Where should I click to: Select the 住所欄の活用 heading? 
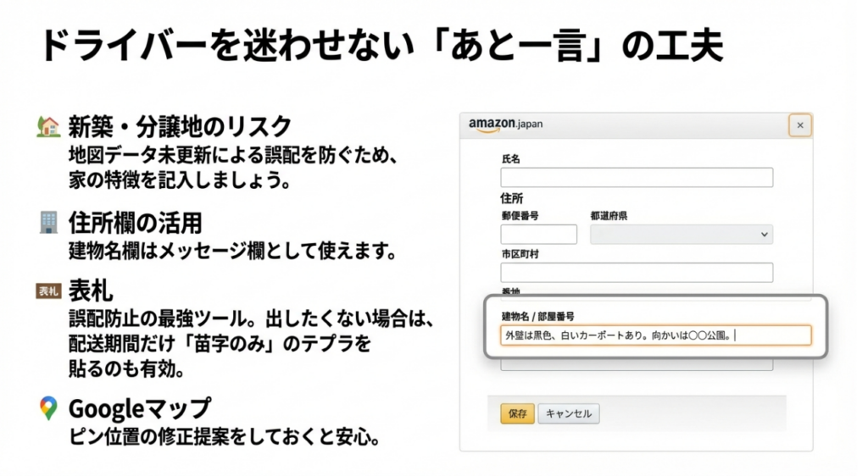(x=136, y=223)
